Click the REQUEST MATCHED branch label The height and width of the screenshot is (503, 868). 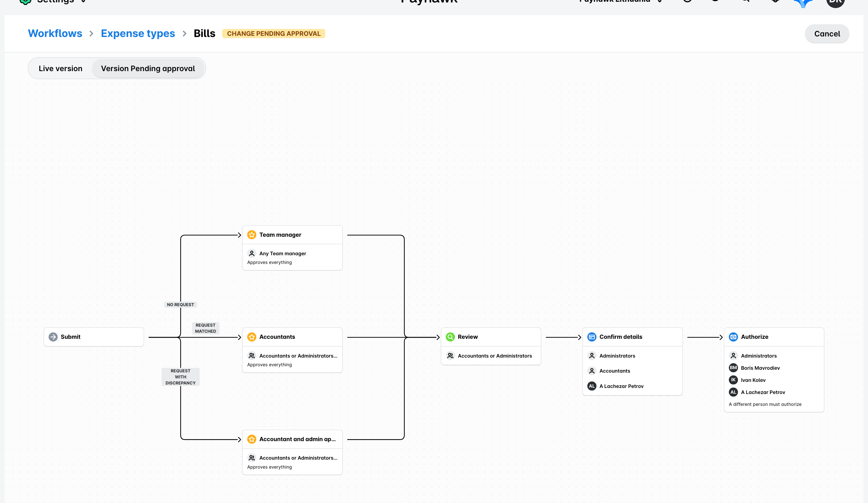tap(206, 328)
